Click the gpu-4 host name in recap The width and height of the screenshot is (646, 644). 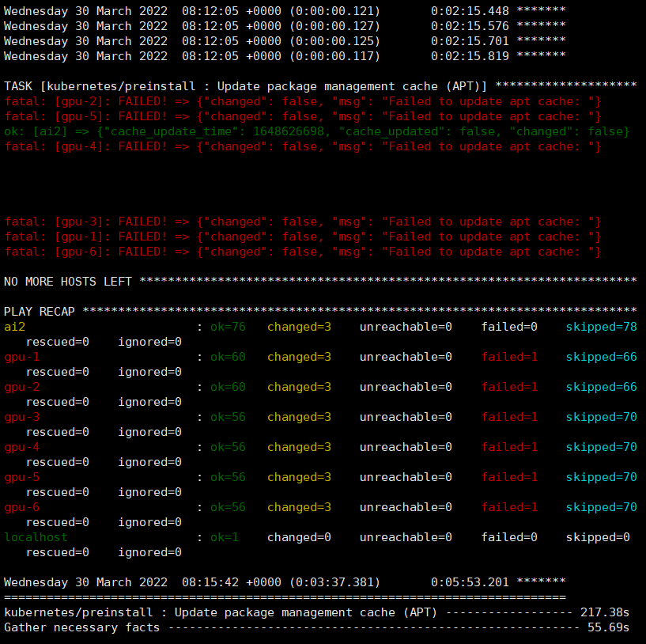click(22, 447)
